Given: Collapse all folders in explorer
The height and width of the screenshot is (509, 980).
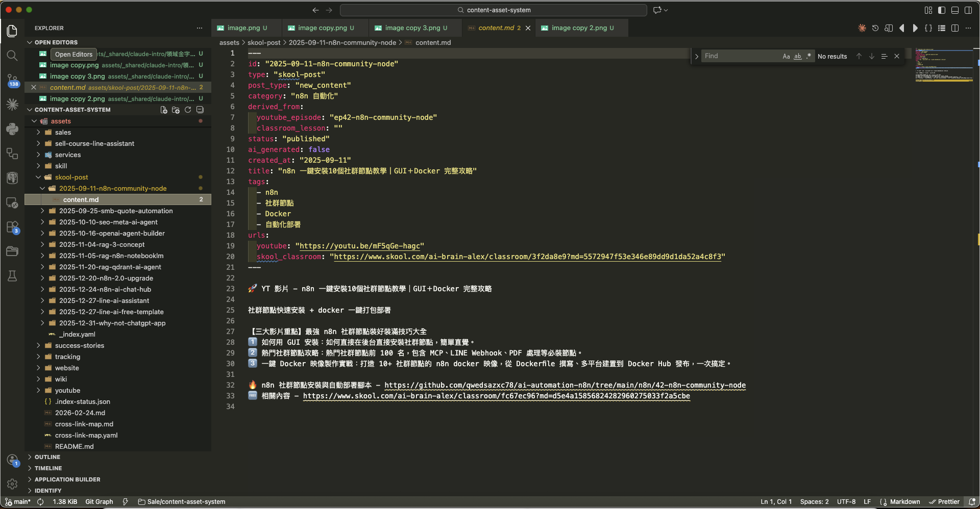Looking at the screenshot, I should point(200,110).
